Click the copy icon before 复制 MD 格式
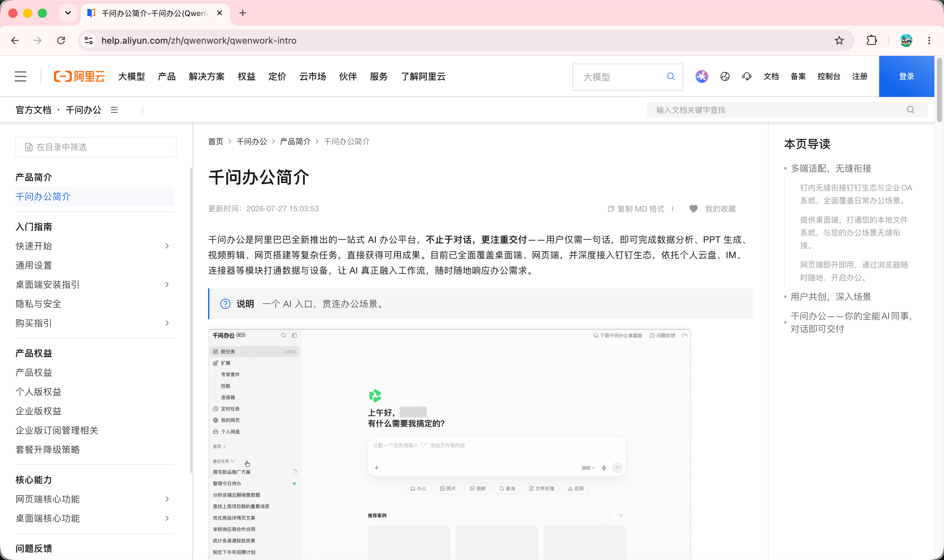This screenshot has width=944, height=560. click(610, 209)
